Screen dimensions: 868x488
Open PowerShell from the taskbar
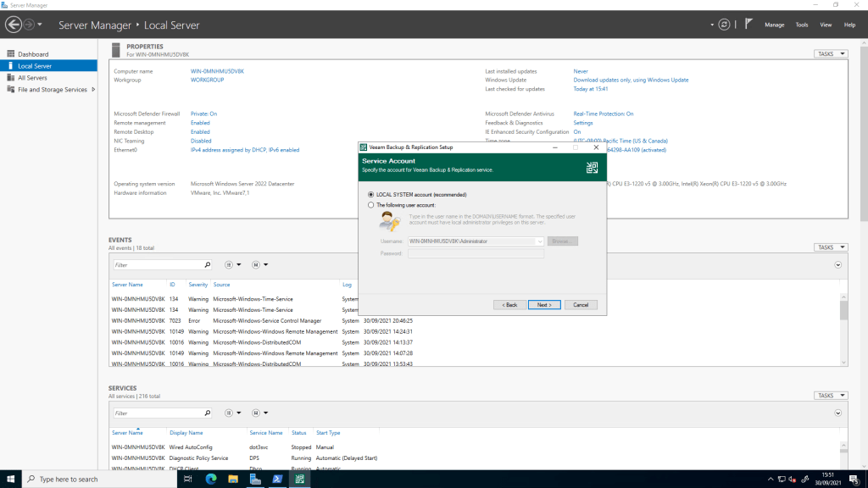(277, 479)
